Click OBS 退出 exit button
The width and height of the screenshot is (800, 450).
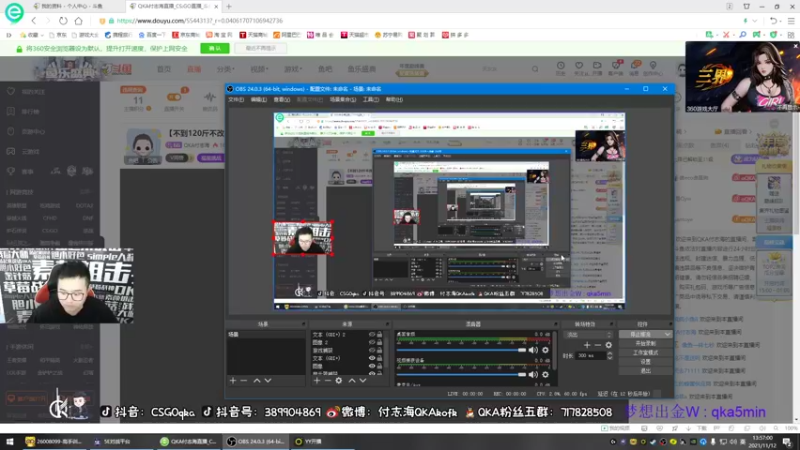point(645,371)
